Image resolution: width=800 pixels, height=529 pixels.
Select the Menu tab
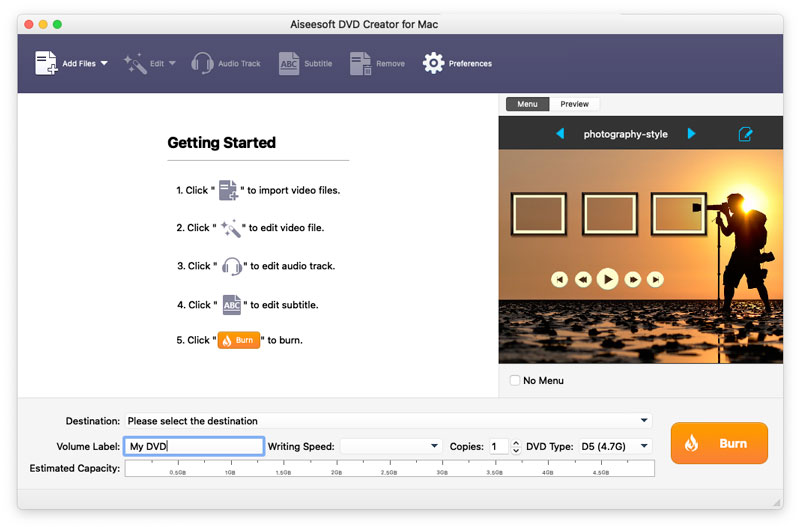tap(527, 104)
